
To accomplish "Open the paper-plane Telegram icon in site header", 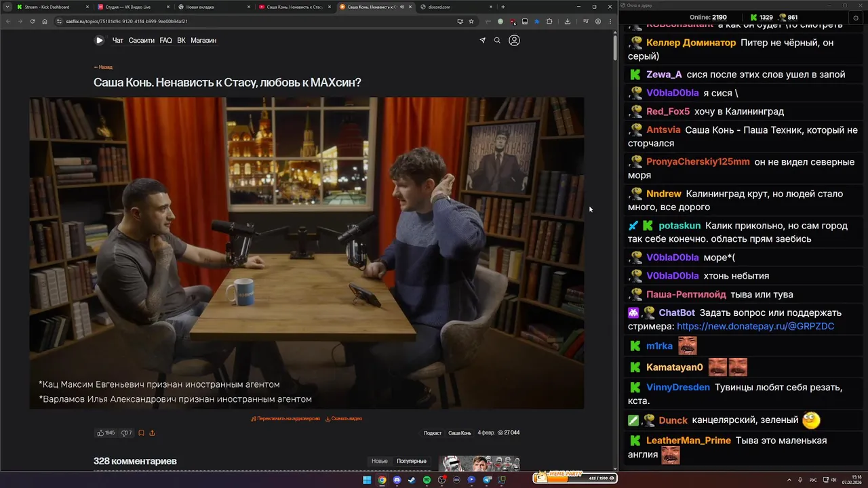I will click(482, 40).
